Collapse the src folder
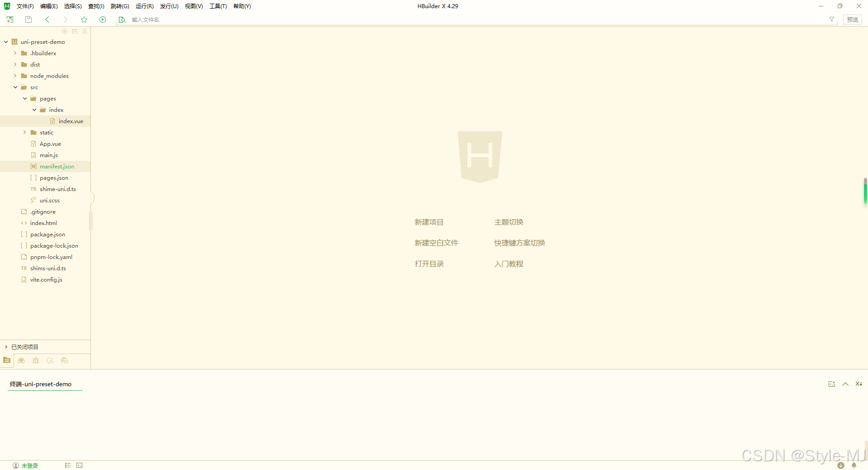Screen dimensions: 868x470 click(x=15, y=87)
